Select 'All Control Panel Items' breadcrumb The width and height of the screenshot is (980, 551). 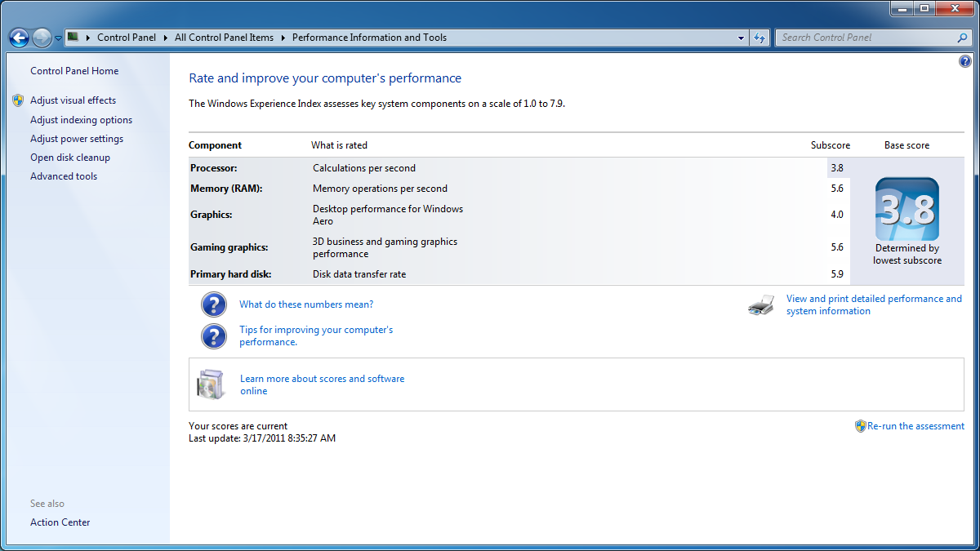click(224, 38)
